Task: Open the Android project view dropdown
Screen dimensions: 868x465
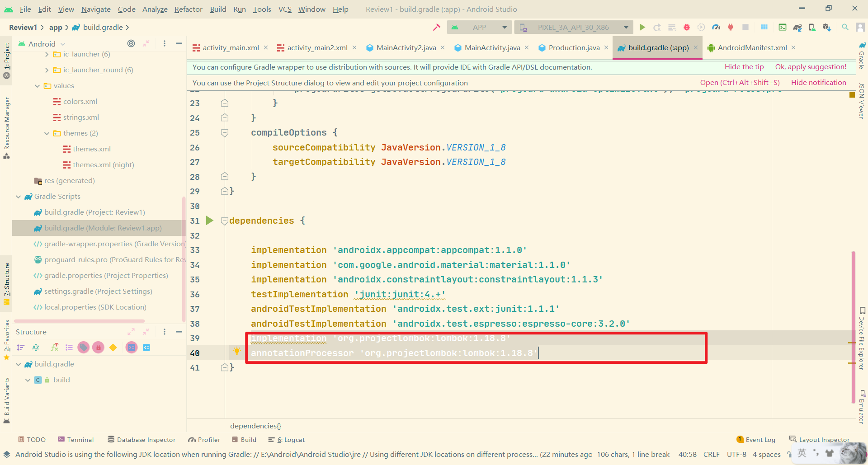Action: (x=42, y=44)
